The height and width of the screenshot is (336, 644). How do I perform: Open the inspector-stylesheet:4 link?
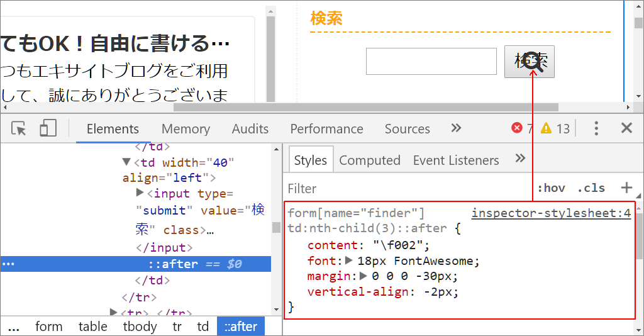(x=551, y=213)
